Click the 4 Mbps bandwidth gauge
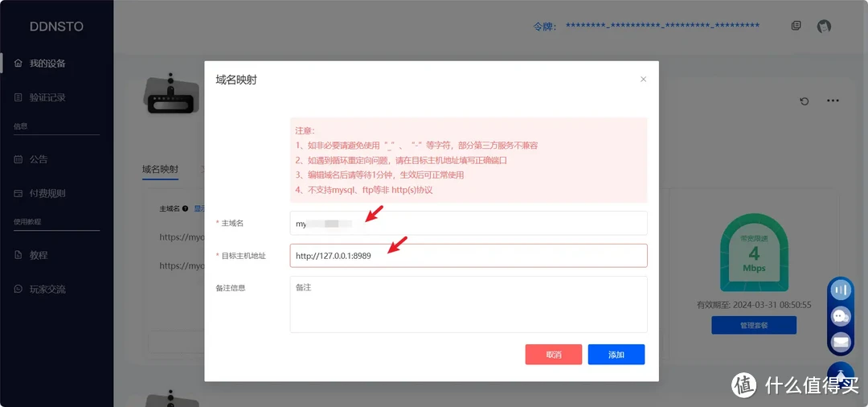This screenshot has height=407, width=868. [753, 252]
